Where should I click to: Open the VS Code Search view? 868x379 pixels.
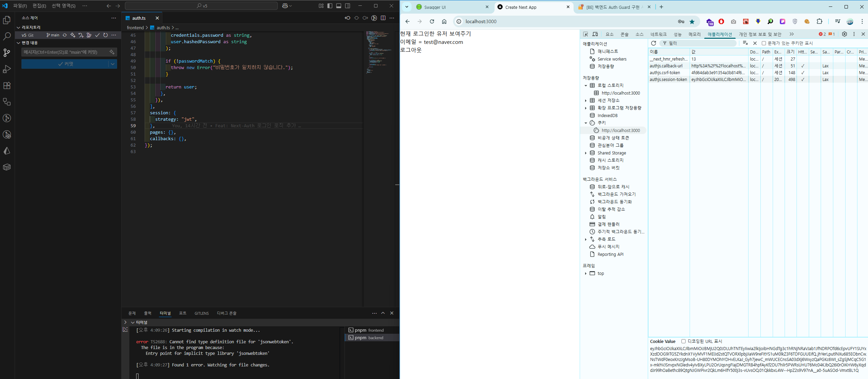click(7, 36)
